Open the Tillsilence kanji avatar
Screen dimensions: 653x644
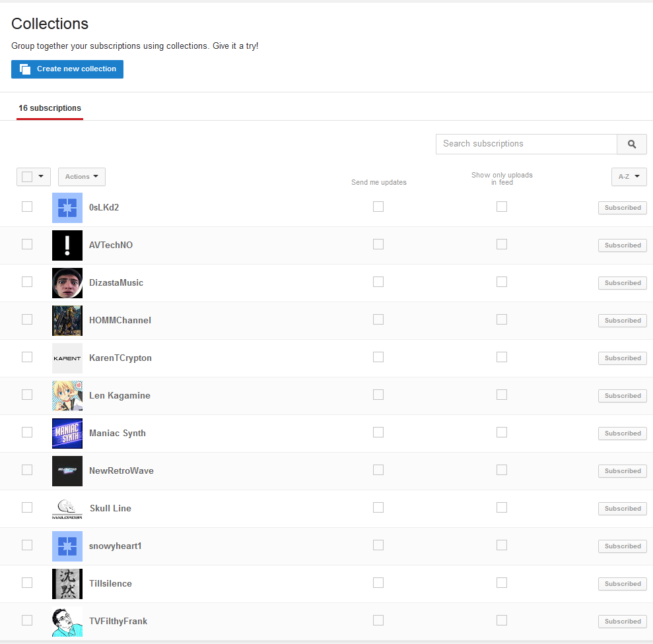67,584
